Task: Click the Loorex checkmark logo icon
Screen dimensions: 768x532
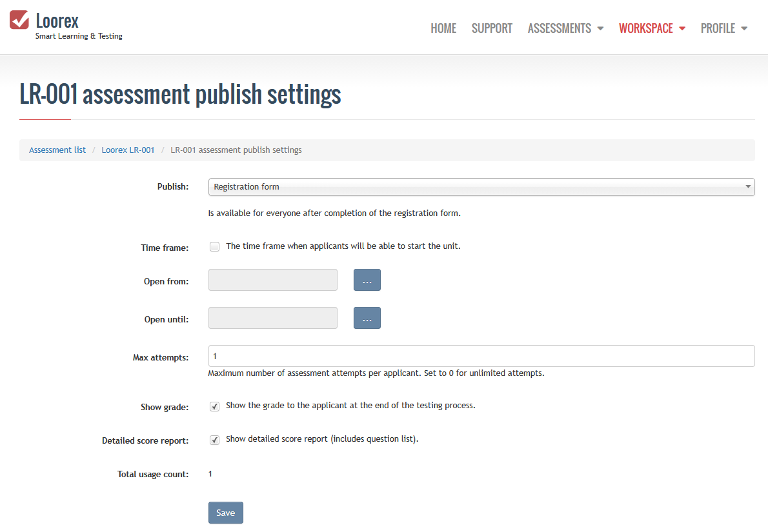Action: 19,20
